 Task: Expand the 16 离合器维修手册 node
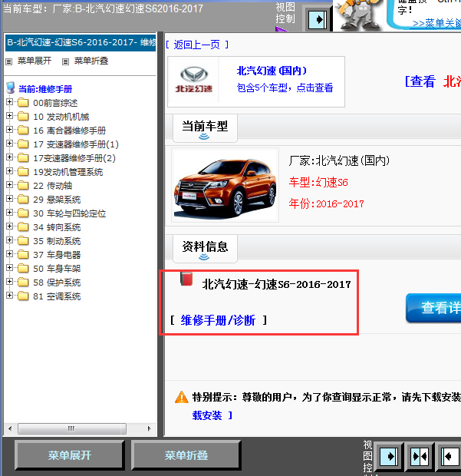click(9, 130)
